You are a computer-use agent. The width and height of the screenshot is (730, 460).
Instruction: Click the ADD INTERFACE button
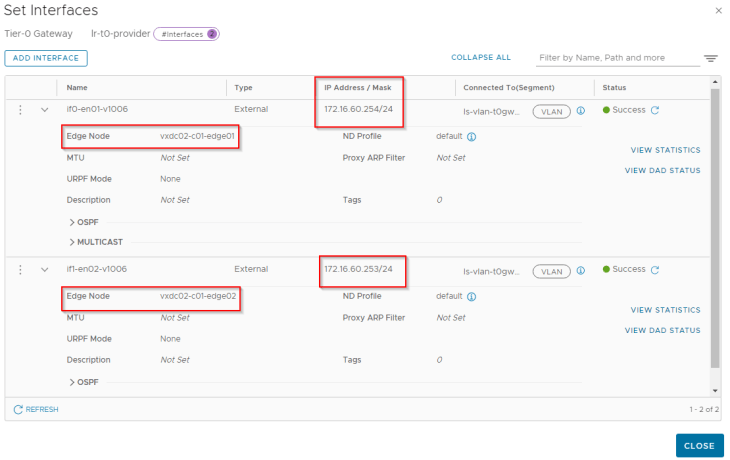pyautogui.click(x=46, y=58)
